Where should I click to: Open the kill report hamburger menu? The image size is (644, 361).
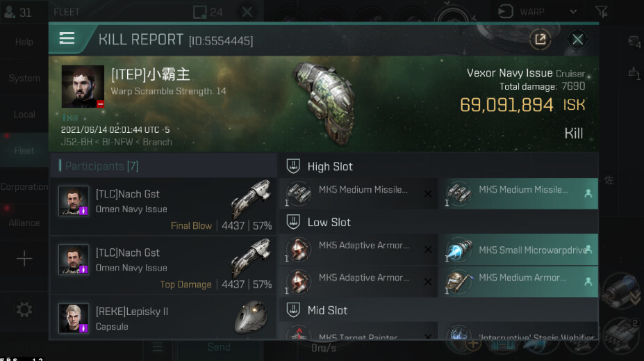click(x=67, y=39)
